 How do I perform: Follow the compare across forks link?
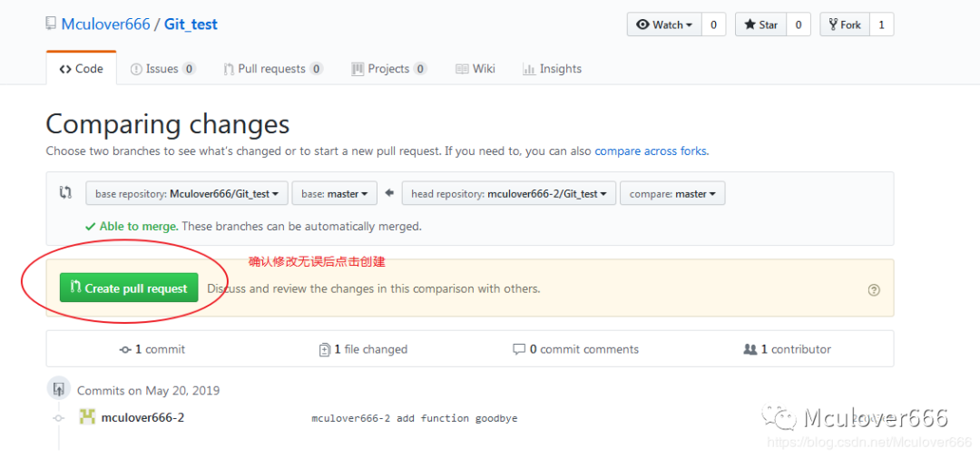click(651, 151)
